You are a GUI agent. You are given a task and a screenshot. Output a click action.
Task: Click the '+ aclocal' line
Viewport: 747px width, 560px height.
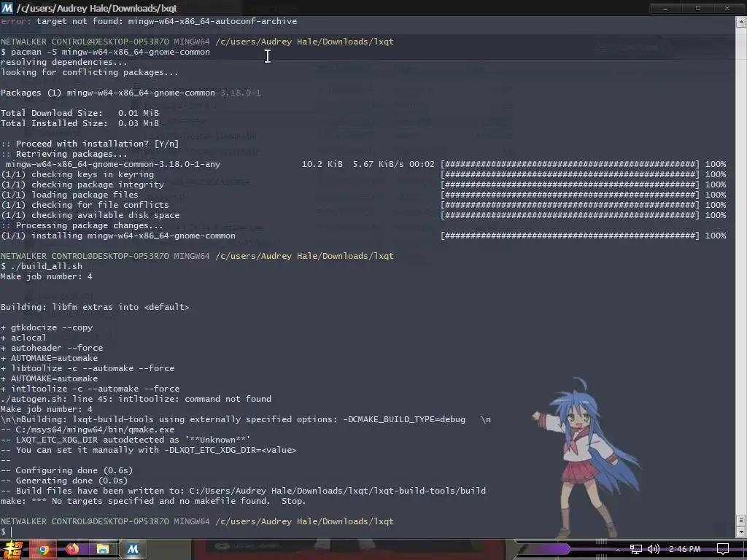pyautogui.click(x=23, y=338)
